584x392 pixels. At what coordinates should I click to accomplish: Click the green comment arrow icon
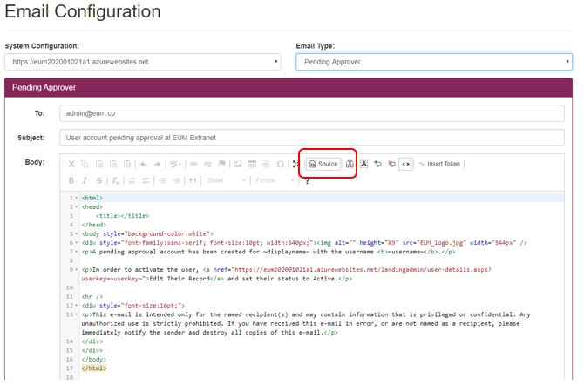[x=377, y=164]
